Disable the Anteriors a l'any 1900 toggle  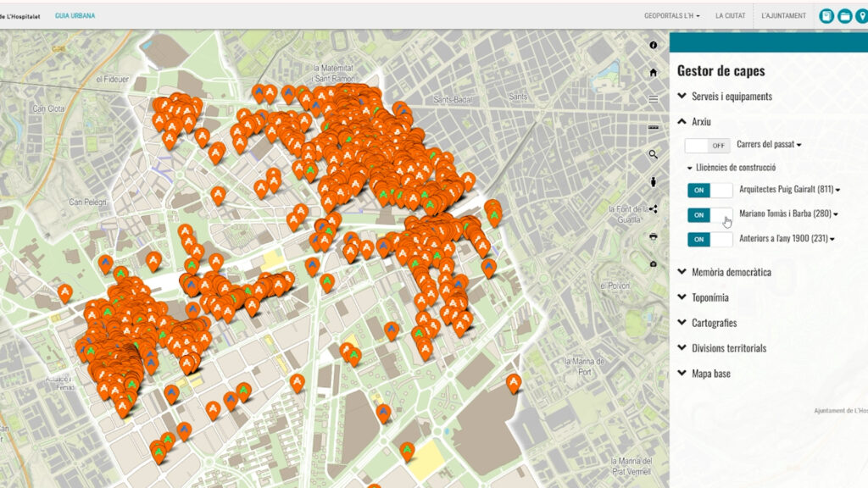(x=709, y=240)
